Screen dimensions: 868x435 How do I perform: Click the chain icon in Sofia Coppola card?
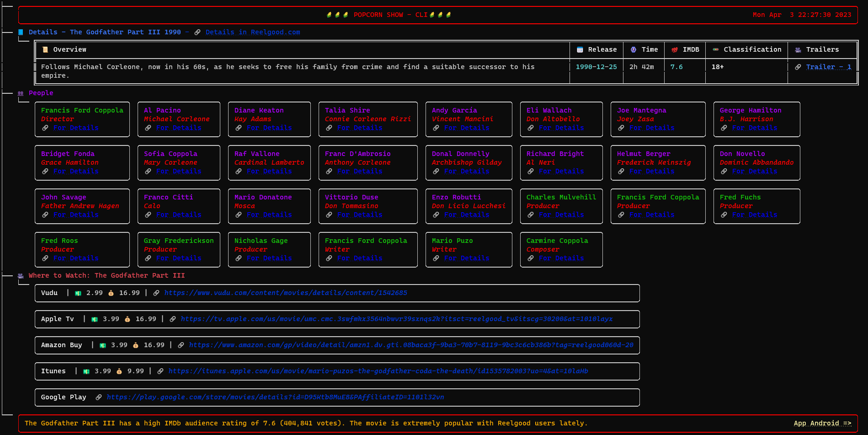148,172
